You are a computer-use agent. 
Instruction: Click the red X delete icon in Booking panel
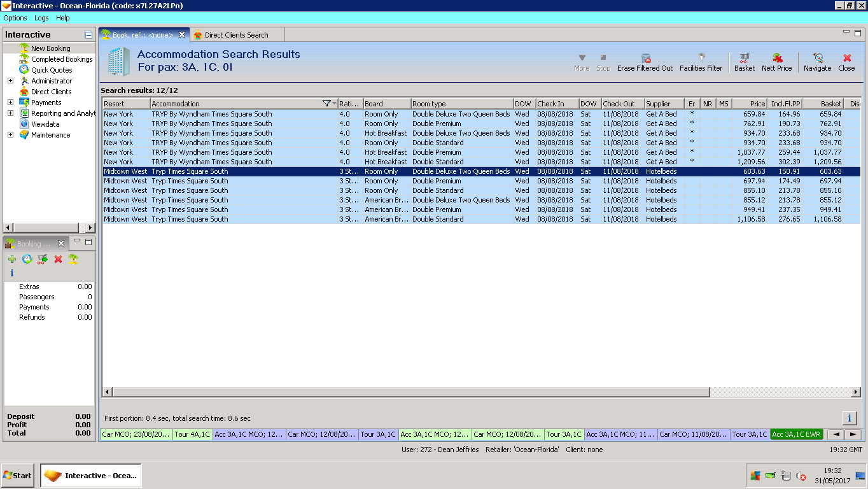click(x=58, y=259)
